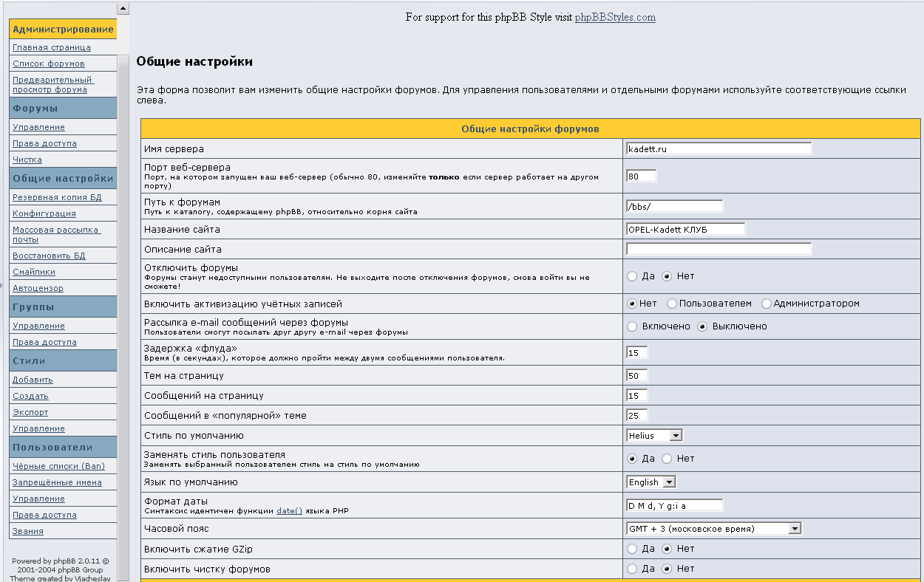Click the sidebar scrollbar up arrow
The image size is (924, 582).
(x=123, y=9)
